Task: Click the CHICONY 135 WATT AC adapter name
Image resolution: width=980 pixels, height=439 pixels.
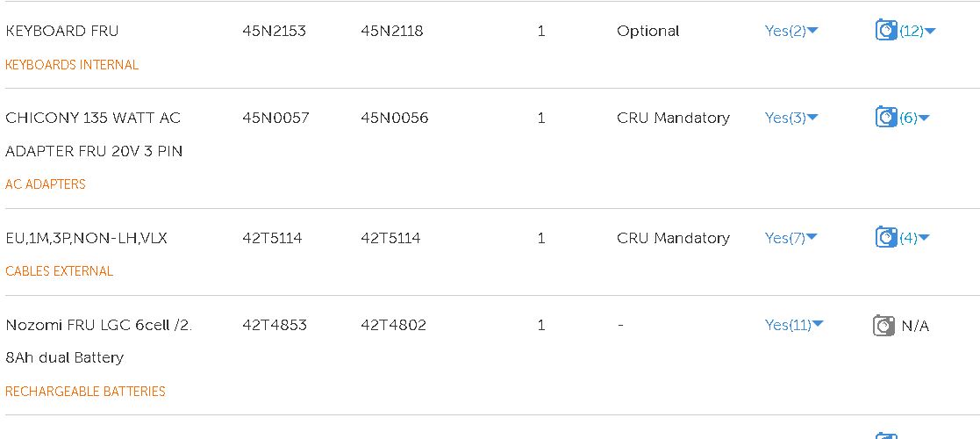Action: pos(94,134)
